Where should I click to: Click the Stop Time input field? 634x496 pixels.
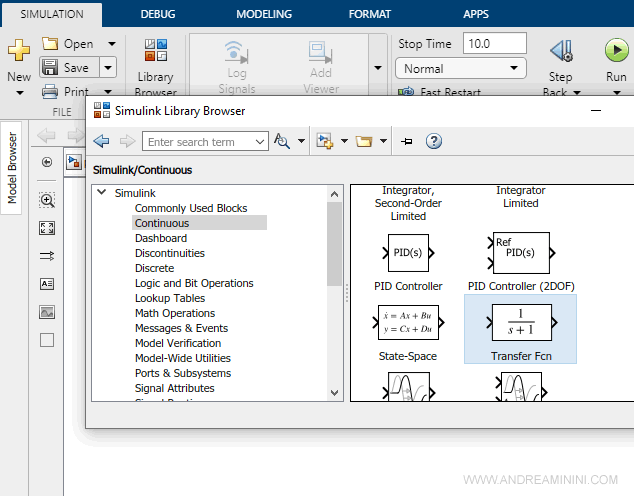pyautogui.click(x=495, y=43)
